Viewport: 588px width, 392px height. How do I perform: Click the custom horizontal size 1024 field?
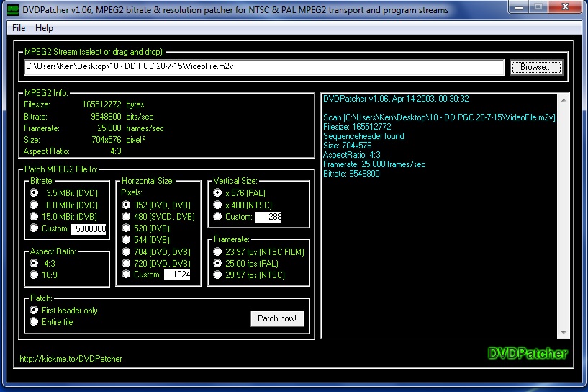point(177,275)
